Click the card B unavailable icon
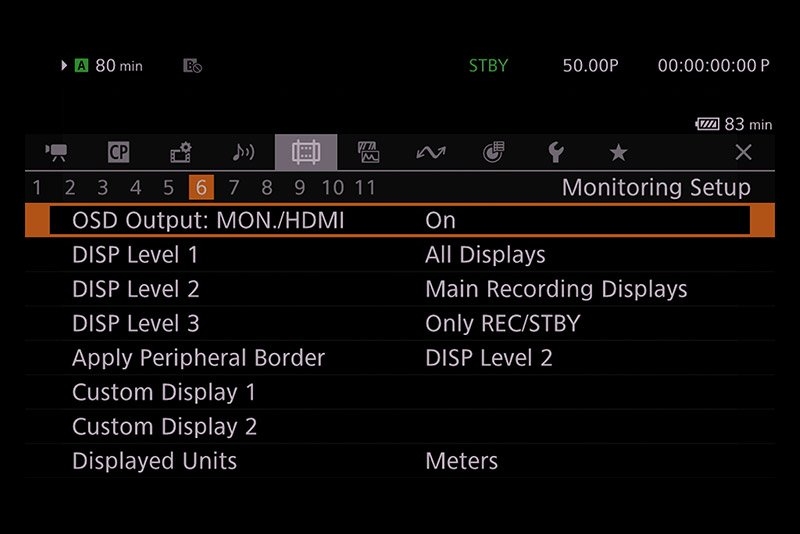Image resolution: width=800 pixels, height=534 pixels. coord(192,66)
